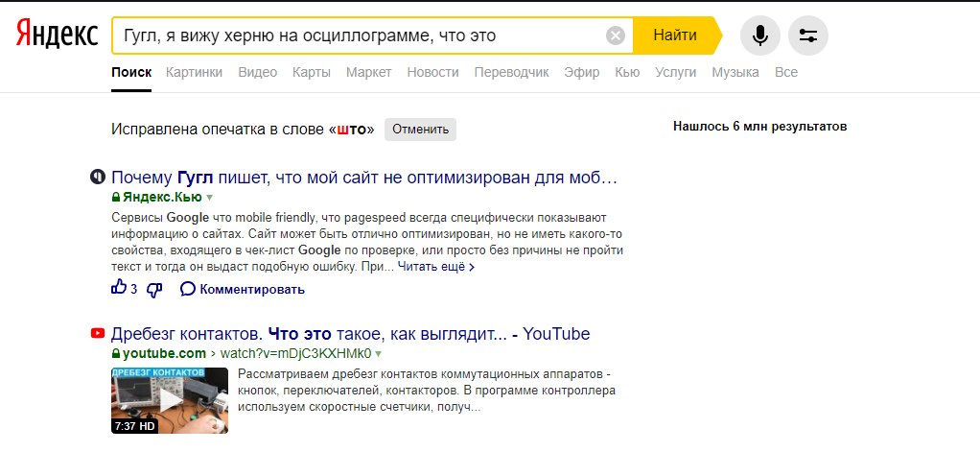Dislike the answer with the thumbs down icon
The image size is (980, 452).
point(154,290)
